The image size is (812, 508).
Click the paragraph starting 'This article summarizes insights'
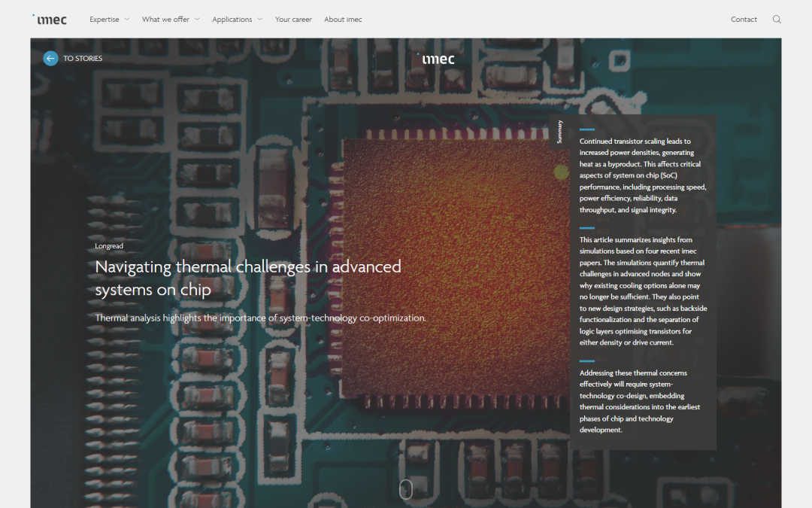643,291
